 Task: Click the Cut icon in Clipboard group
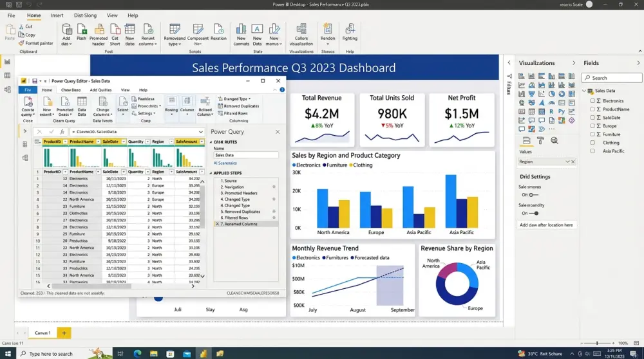tap(21, 26)
